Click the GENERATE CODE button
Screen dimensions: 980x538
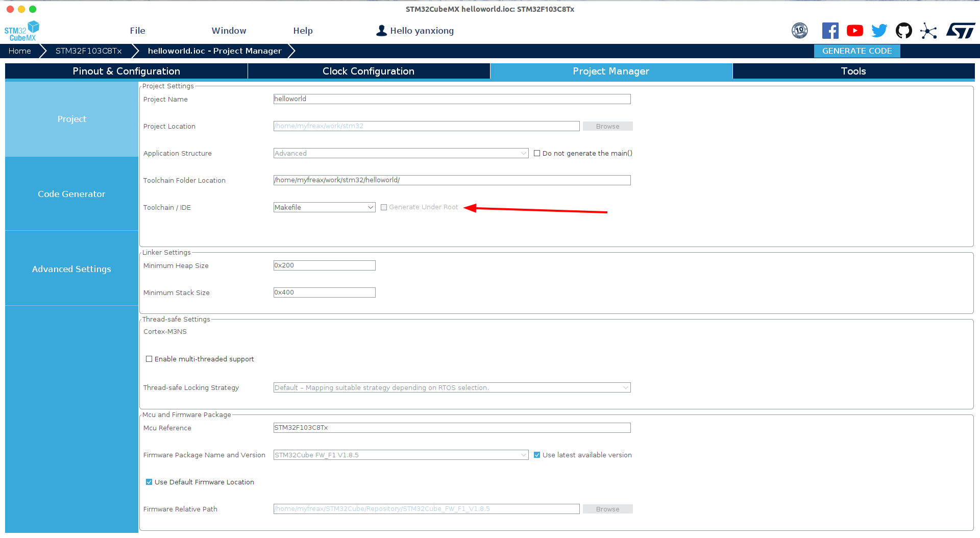tap(857, 51)
